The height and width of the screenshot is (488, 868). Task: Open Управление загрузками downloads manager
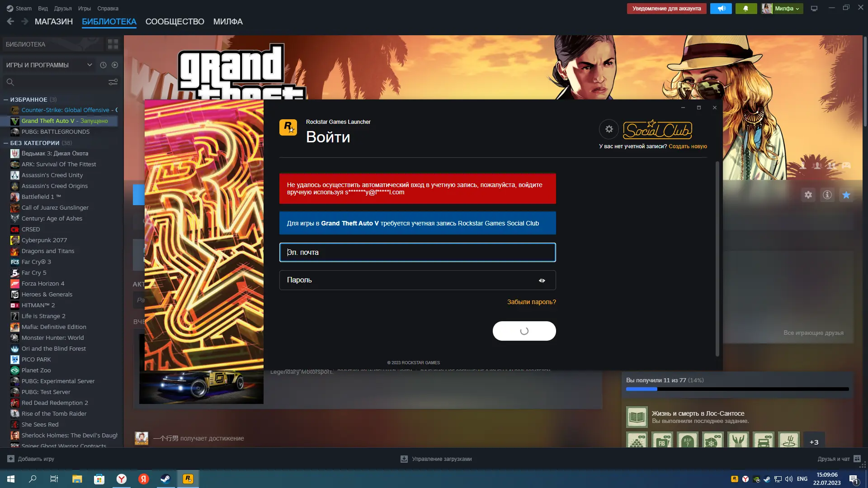click(436, 459)
